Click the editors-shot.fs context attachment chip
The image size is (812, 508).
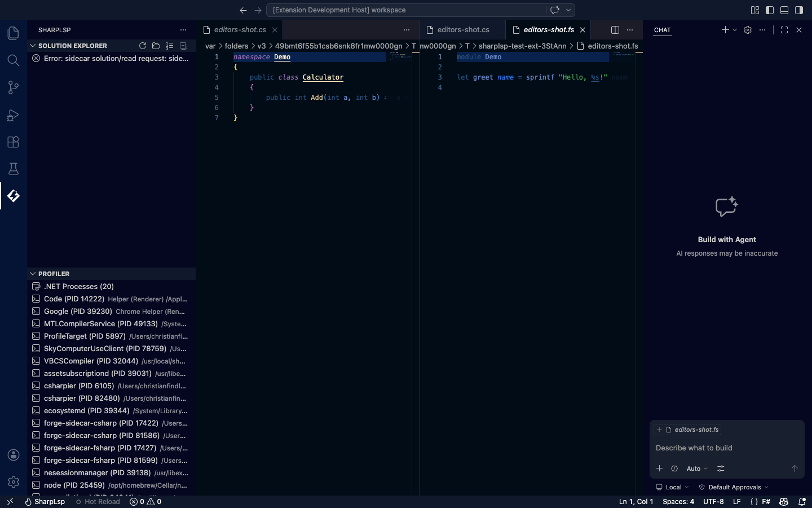(688, 430)
